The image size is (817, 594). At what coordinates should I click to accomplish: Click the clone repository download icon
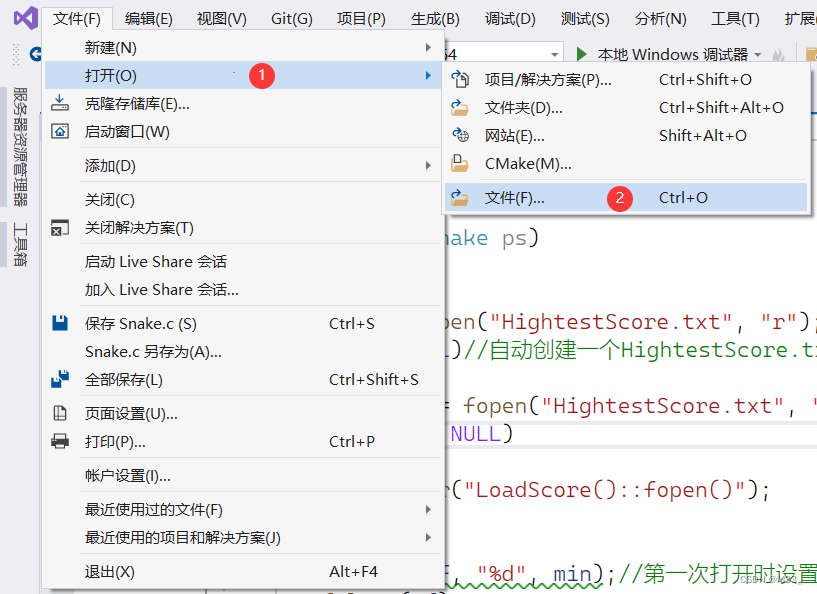pos(59,103)
